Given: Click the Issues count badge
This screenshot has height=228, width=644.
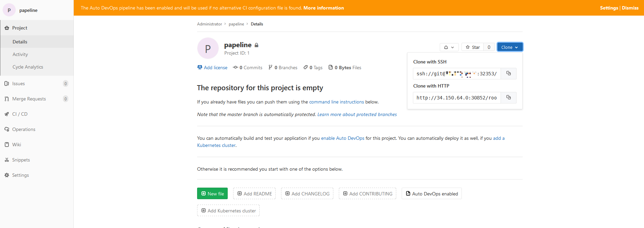Looking at the screenshot, I should [x=66, y=83].
